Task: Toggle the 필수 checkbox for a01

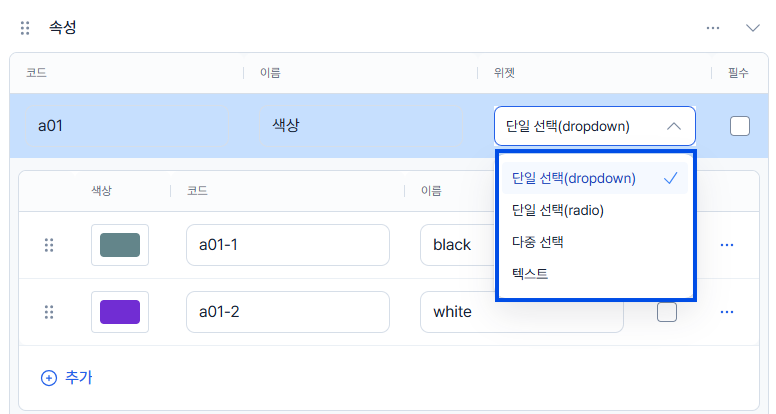Action: click(739, 126)
